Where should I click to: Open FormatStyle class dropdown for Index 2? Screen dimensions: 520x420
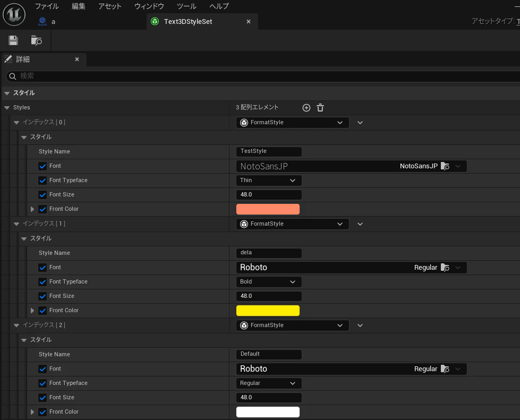[293, 325]
